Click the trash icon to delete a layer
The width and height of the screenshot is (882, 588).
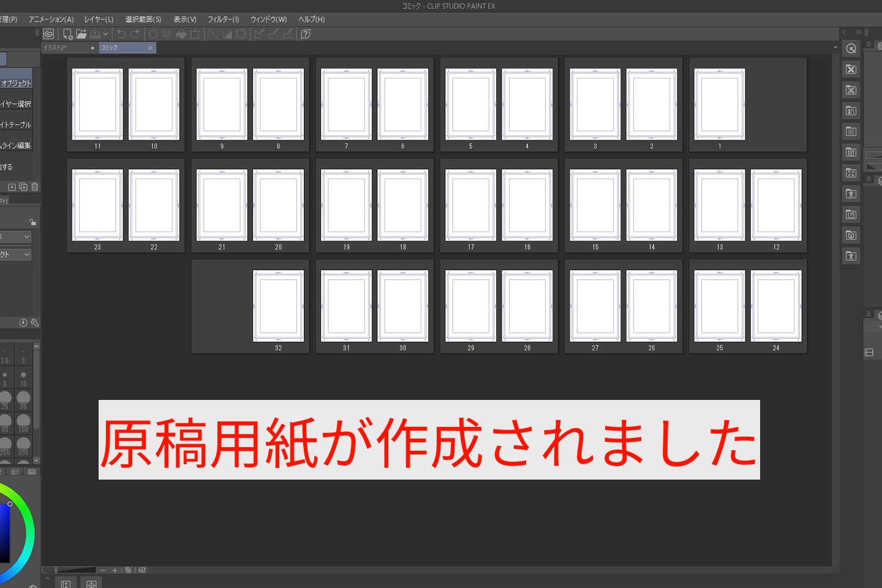36,186
